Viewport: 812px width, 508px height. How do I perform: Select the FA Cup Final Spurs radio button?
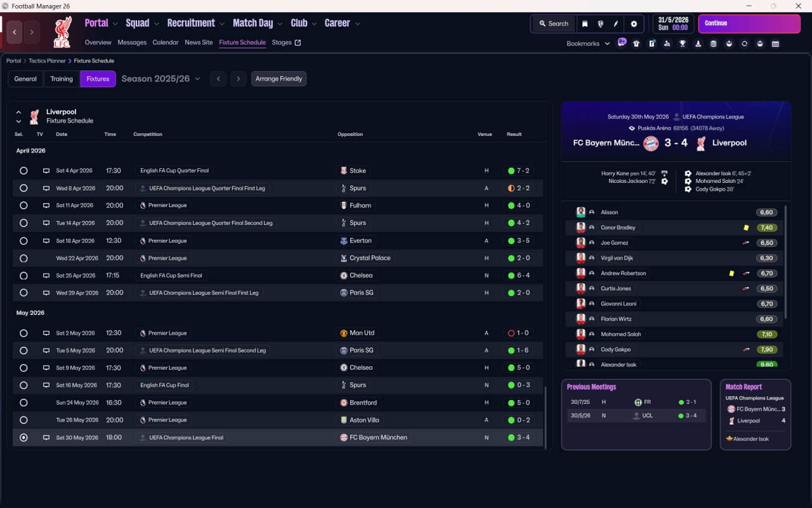point(23,385)
